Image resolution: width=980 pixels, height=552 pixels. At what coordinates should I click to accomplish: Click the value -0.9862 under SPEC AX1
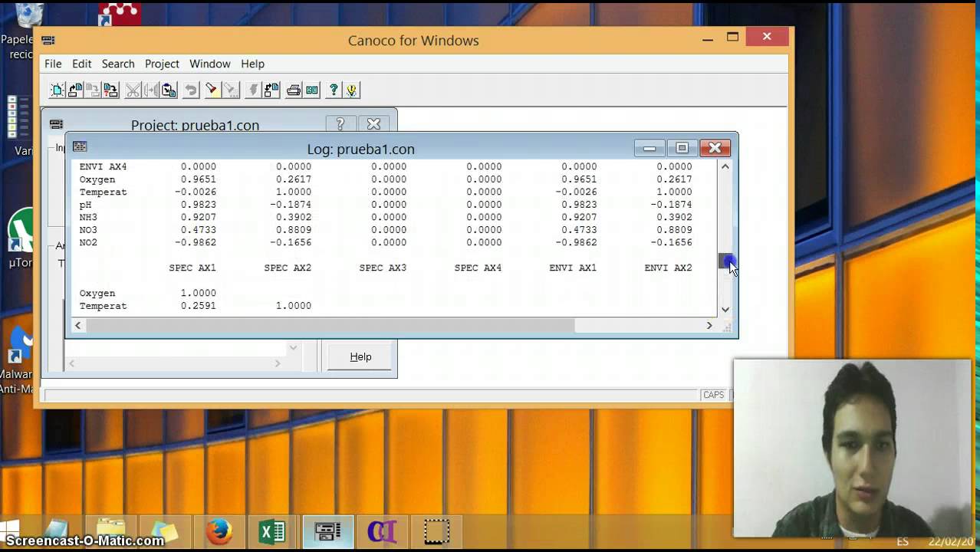pos(196,242)
